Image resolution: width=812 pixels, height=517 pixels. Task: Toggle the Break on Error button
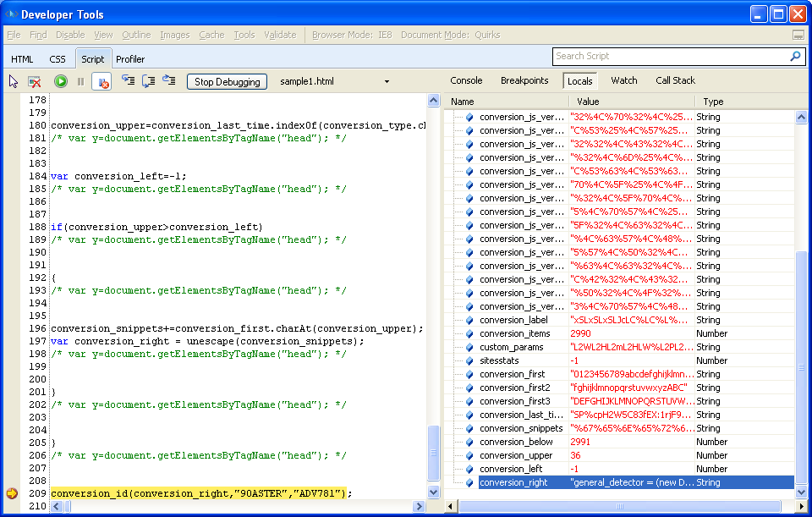point(101,81)
